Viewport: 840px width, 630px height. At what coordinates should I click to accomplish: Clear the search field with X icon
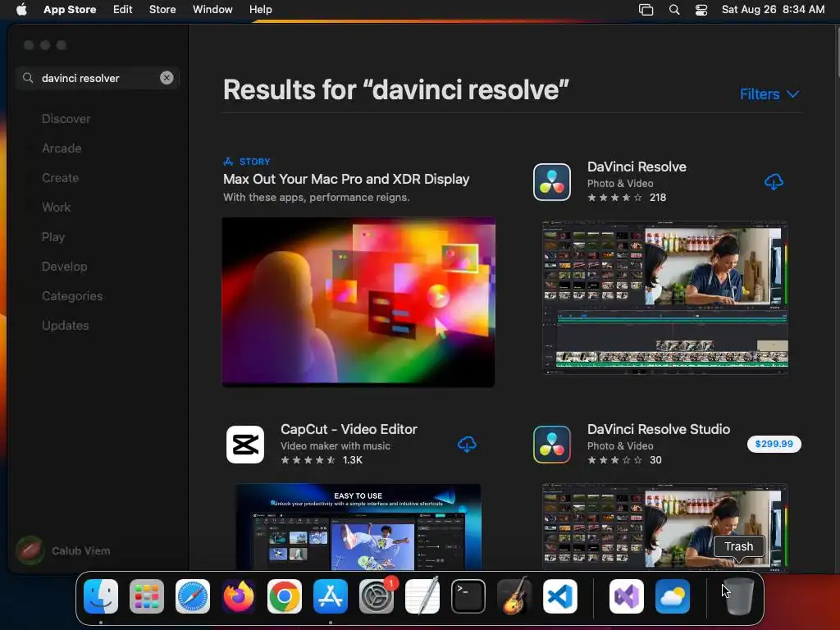coord(167,78)
